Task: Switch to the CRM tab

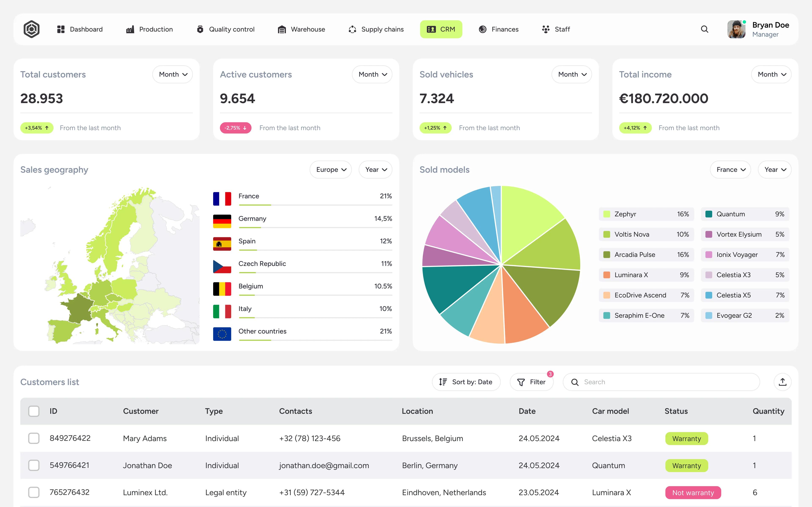Action: [x=441, y=29]
